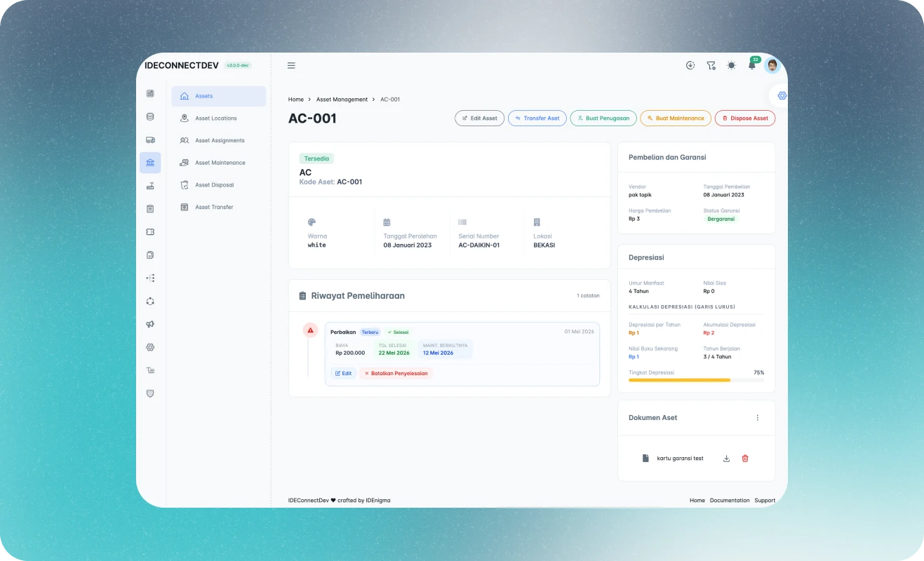Open Asset Disposal menu item
The width and height of the screenshot is (924, 561).
coord(219,185)
